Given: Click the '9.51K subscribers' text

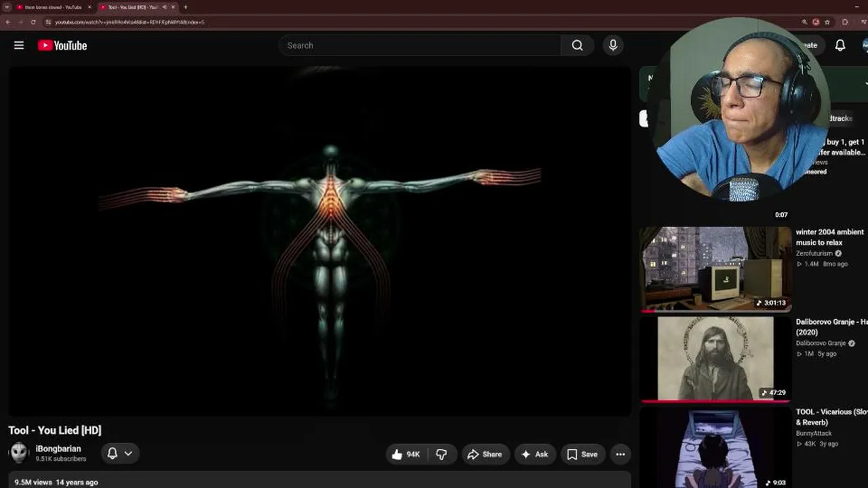Looking at the screenshot, I should (61, 459).
